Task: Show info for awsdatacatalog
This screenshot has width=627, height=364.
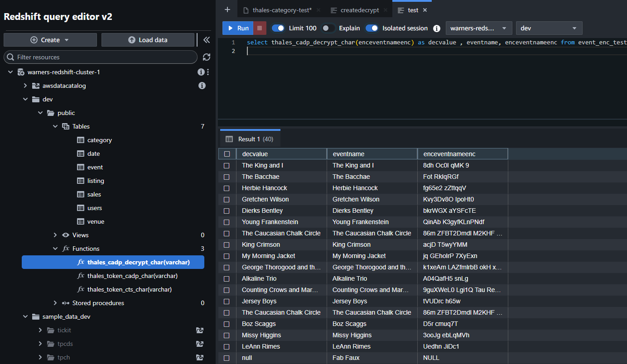Action: [x=202, y=86]
